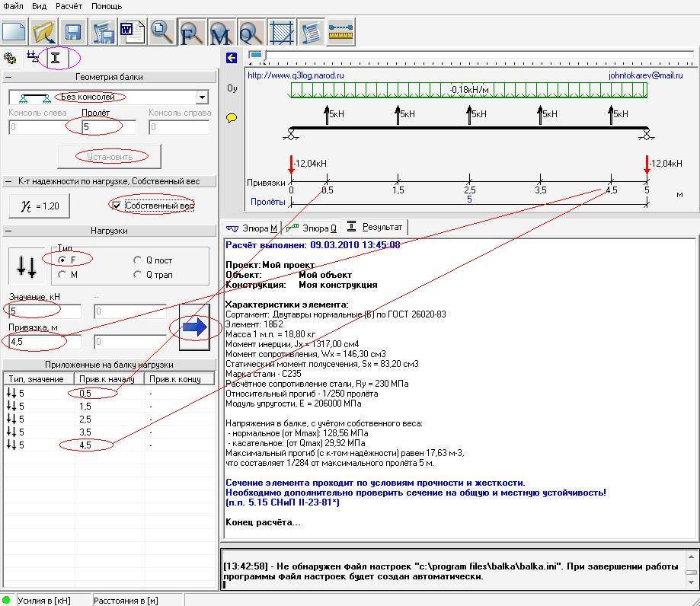The width and height of the screenshot is (700, 606).
Task: Switch to the Эпюра M tab
Action: [252, 228]
